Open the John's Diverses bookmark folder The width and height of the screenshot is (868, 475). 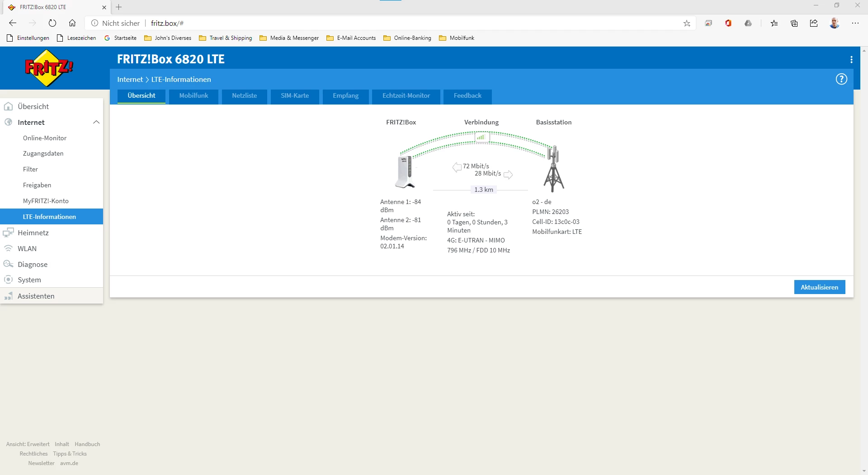[x=168, y=38]
